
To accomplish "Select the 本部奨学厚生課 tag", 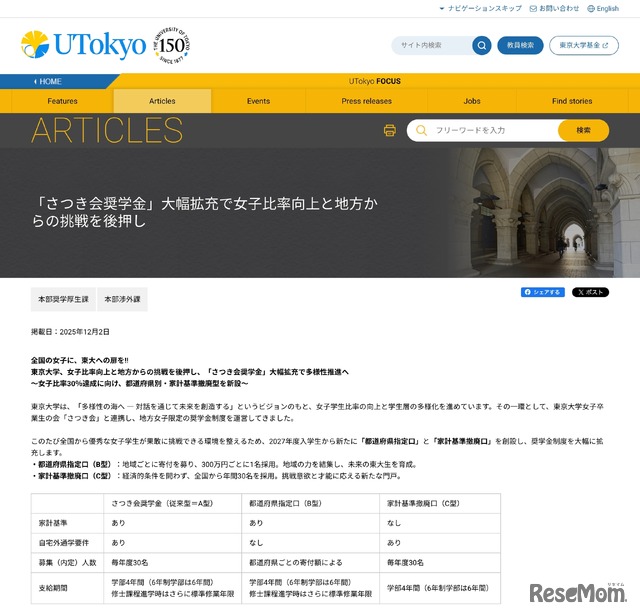I will [63, 299].
